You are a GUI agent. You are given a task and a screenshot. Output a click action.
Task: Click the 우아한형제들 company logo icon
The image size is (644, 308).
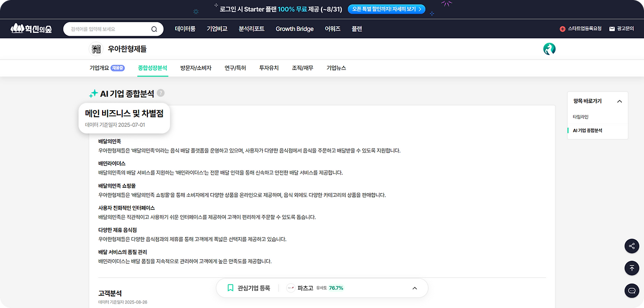tap(95, 49)
